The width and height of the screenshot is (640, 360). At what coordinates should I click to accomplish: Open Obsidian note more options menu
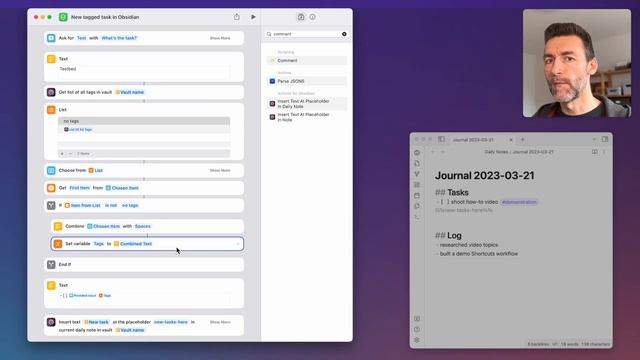(604, 152)
